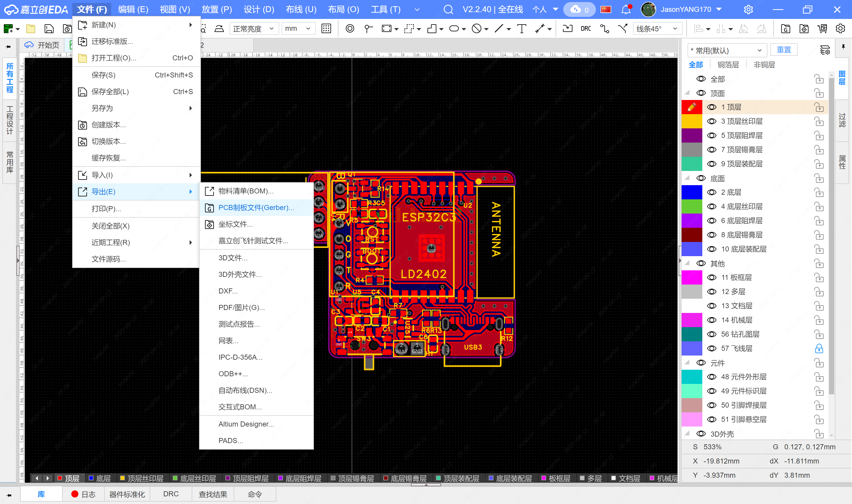
Task: Open the 编辑 (E) menu
Action: pyautogui.click(x=133, y=9)
